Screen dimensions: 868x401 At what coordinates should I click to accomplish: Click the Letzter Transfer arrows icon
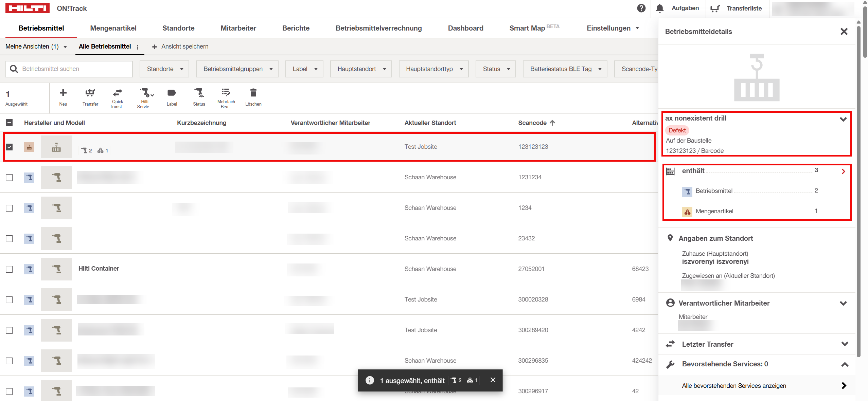point(670,344)
